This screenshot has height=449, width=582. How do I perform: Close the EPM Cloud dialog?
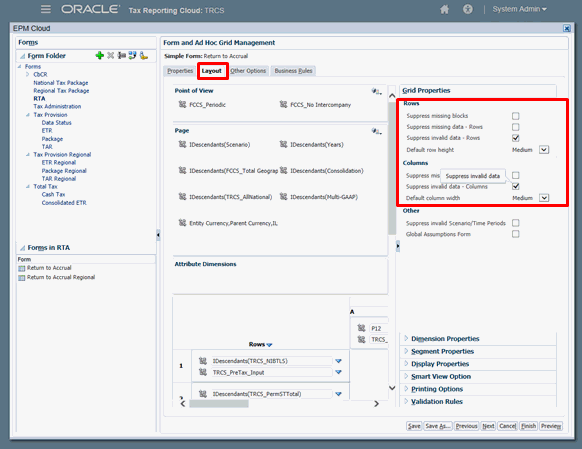point(566,28)
